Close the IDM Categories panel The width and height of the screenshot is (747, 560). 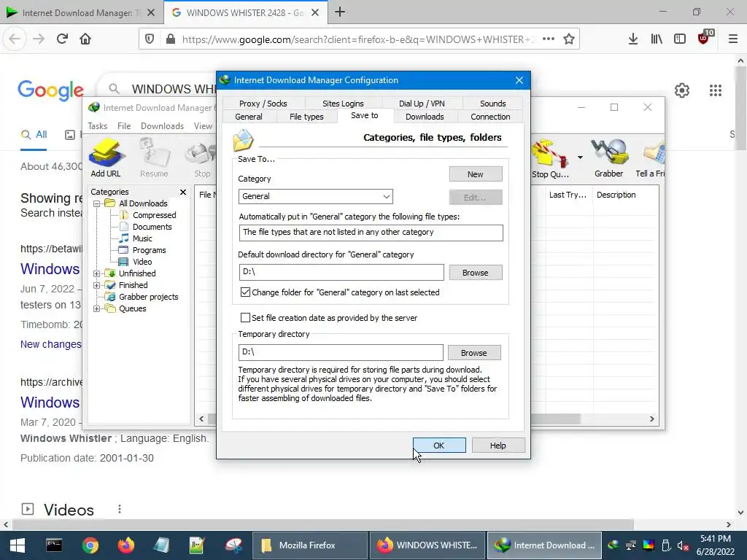coord(183,192)
